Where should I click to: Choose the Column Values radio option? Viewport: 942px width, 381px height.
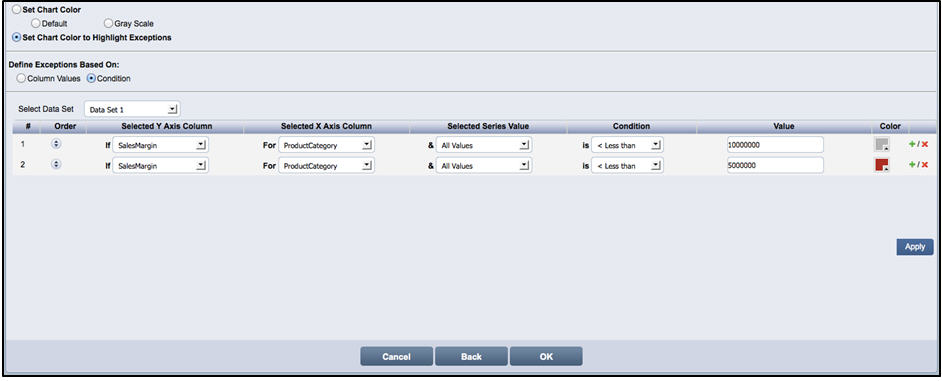click(x=21, y=78)
